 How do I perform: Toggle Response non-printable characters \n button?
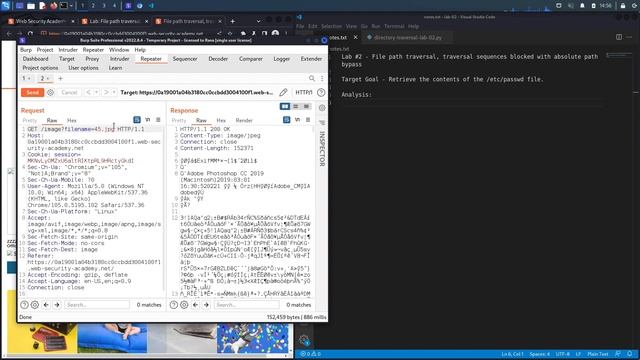click(298, 120)
